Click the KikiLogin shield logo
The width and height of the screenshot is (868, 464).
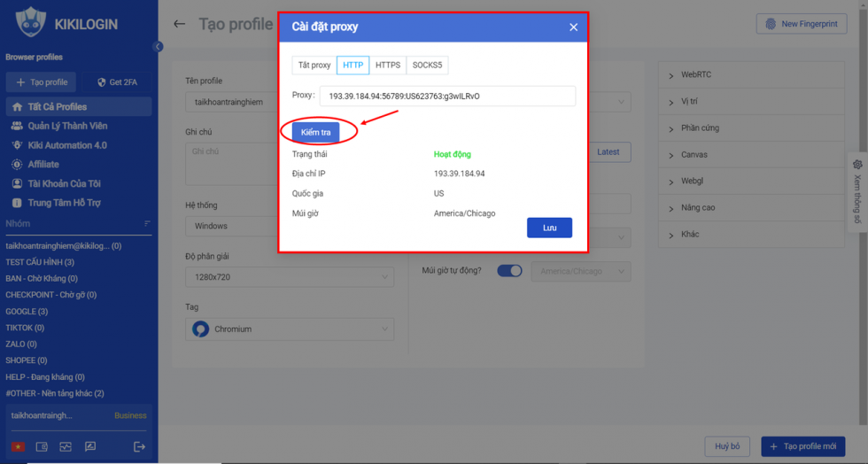(30, 21)
